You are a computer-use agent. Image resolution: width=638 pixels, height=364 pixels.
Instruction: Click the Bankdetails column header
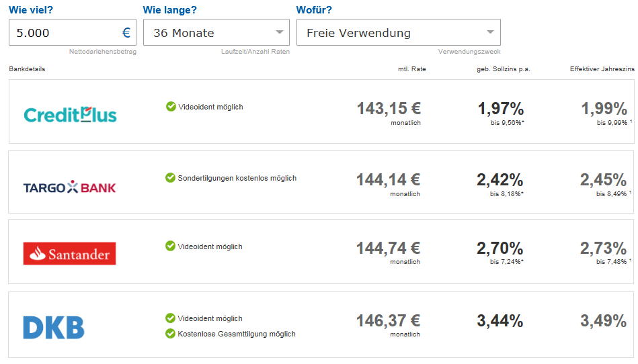[27, 69]
